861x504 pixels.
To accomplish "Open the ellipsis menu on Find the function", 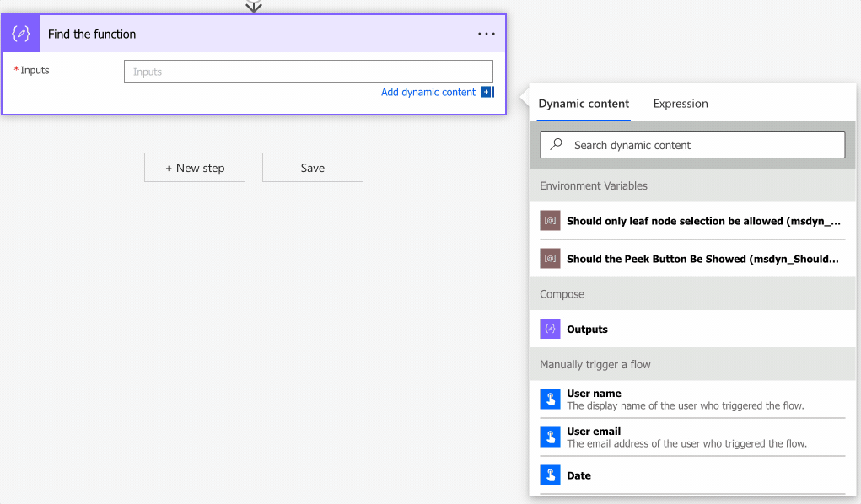I will tap(486, 34).
